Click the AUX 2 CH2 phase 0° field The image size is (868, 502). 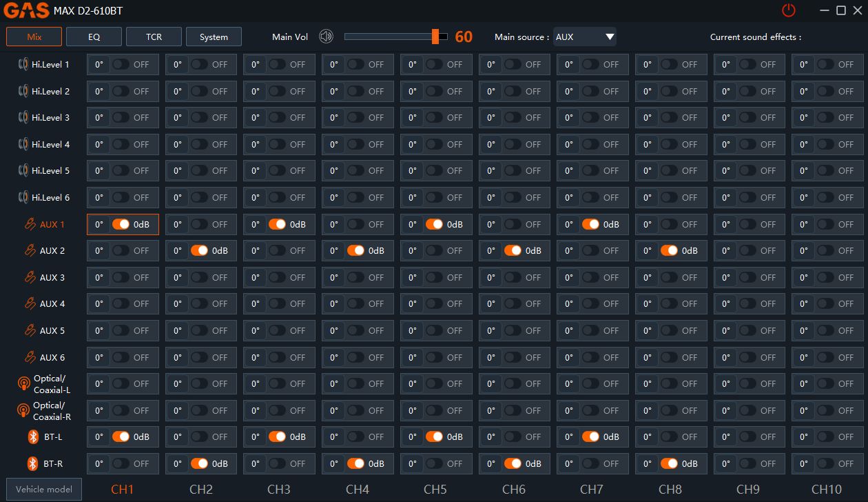tap(178, 251)
